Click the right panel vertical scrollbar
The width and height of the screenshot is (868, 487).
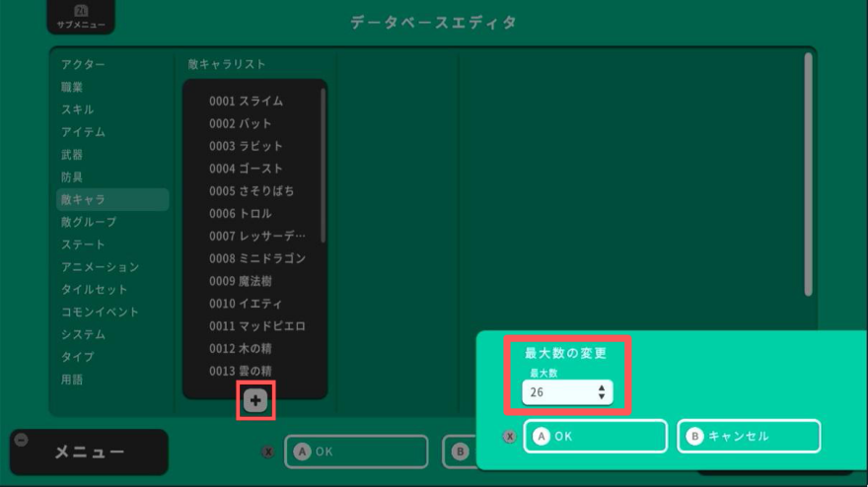click(809, 173)
